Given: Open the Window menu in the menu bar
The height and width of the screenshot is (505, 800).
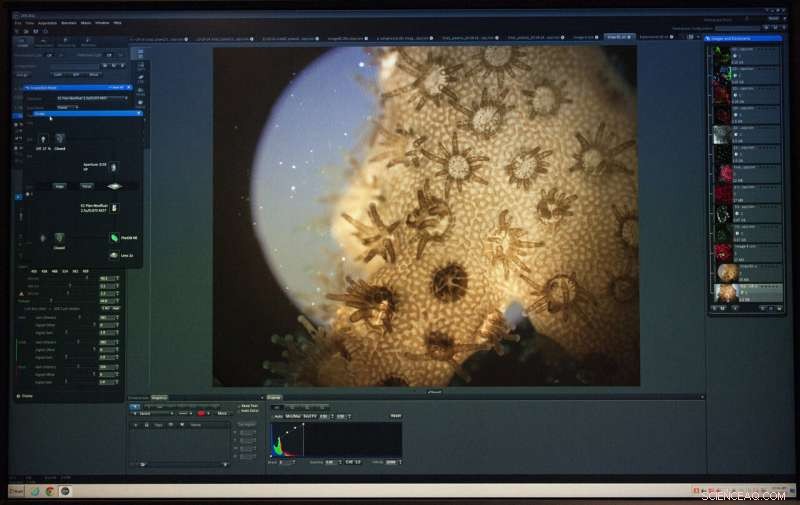Looking at the screenshot, I should pos(102,22).
